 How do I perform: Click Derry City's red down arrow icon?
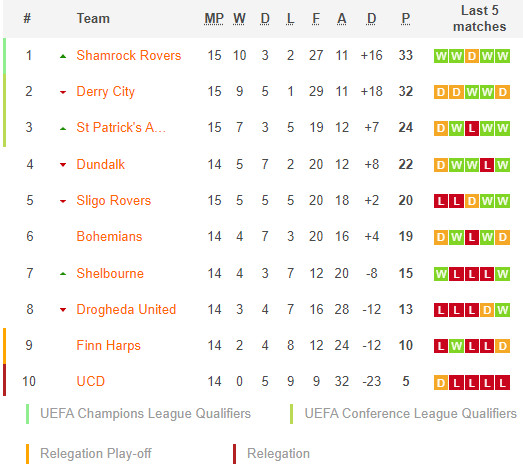coord(63,92)
